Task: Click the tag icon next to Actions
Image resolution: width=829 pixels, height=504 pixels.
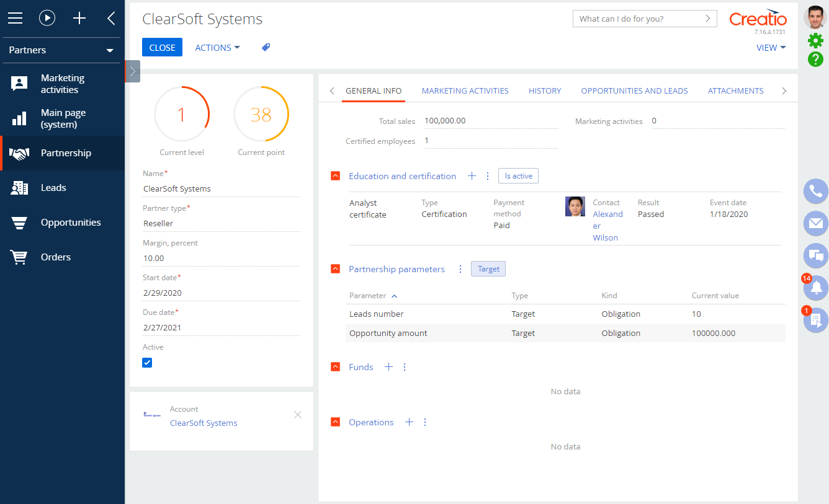Action: pos(266,48)
